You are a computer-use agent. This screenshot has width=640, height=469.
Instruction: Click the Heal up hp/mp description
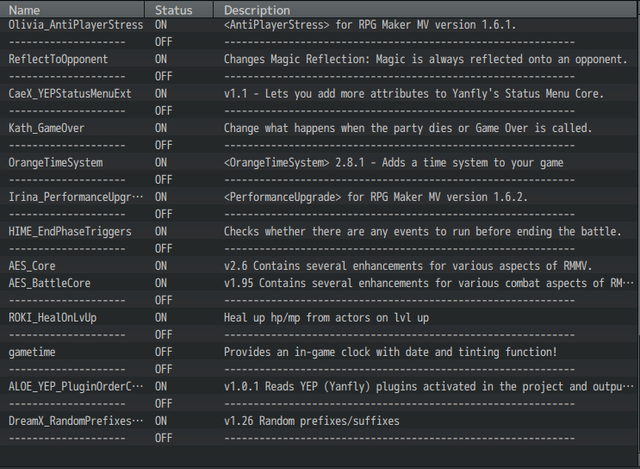(326, 318)
